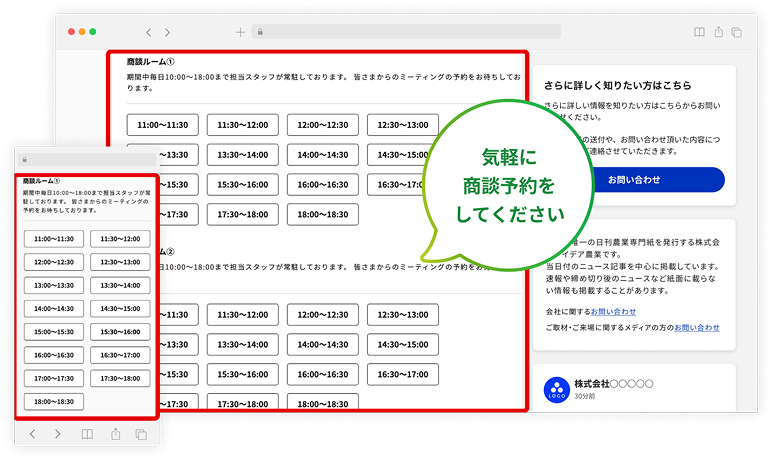Click the blue company logo avatar
This screenshot has height=460, width=772.
point(554,390)
